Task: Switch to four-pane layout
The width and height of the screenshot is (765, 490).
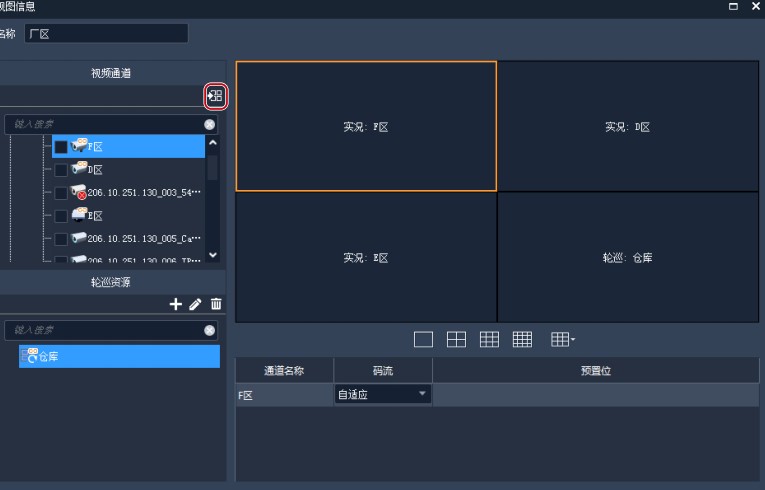Action: click(x=456, y=339)
